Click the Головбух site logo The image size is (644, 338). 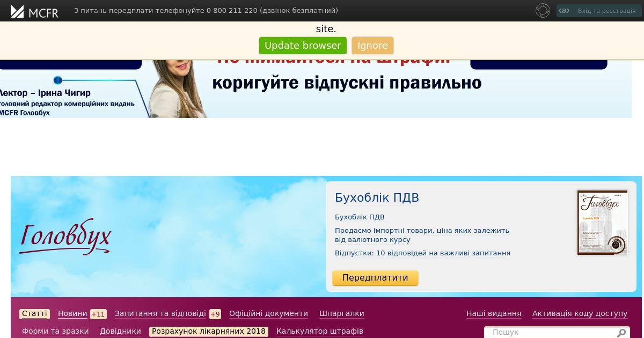65,237
